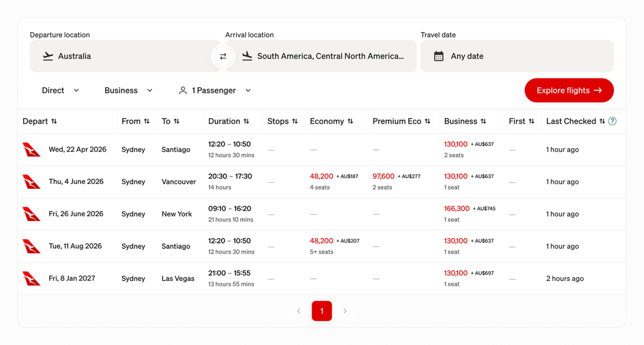Image resolution: width=644 pixels, height=345 pixels.
Task: Open the 1 Passenger selector
Action: tap(215, 90)
